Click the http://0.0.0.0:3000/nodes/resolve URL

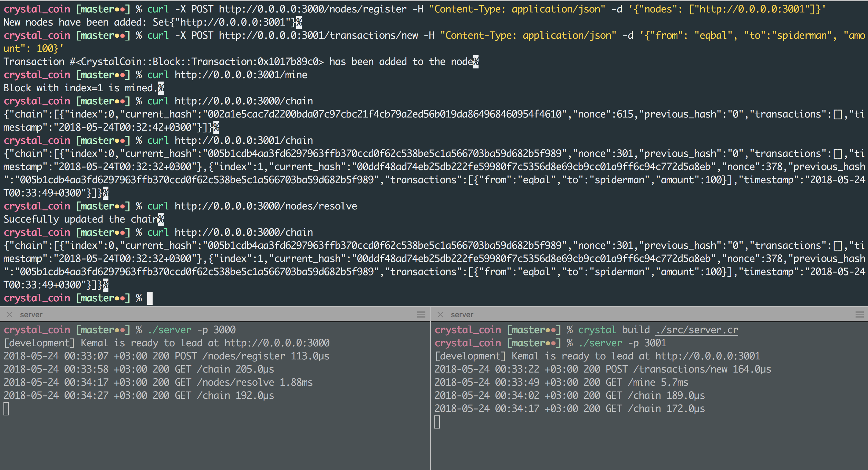pyautogui.click(x=266, y=206)
